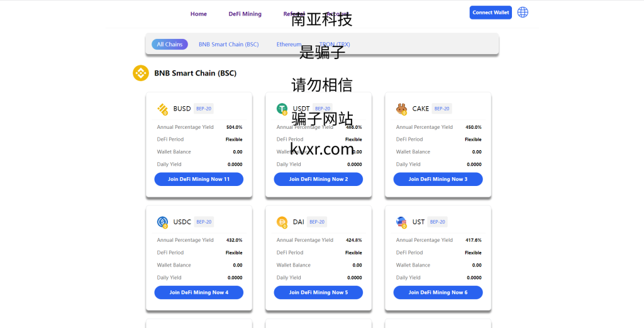
Task: Click the Annual Percentage Yield label on DAI card
Action: (x=305, y=240)
